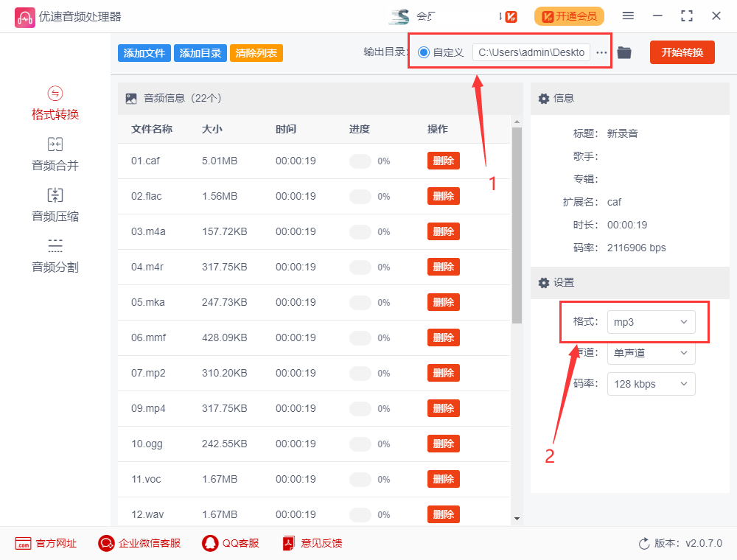The width and height of the screenshot is (737, 560).
Task: Delete the 12.wav file row
Action: pyautogui.click(x=443, y=514)
